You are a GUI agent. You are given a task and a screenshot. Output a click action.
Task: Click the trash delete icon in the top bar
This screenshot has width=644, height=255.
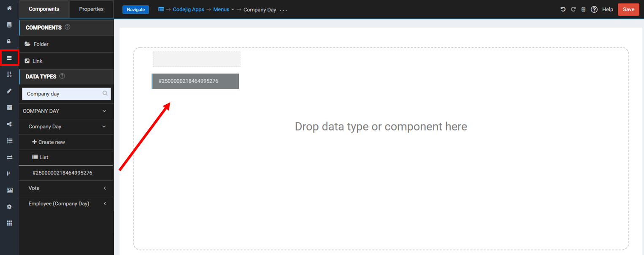tap(583, 9)
